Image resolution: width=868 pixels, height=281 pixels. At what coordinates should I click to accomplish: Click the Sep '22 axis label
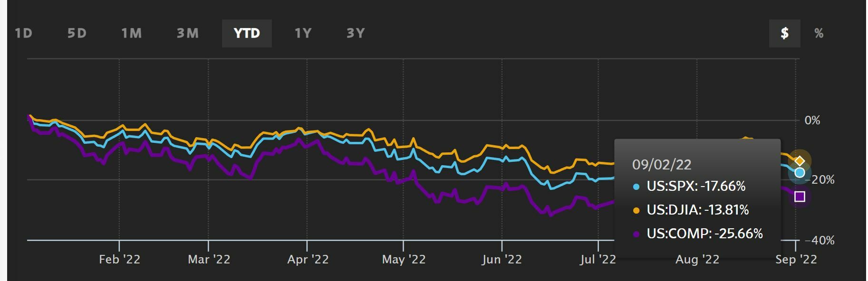coord(796,259)
